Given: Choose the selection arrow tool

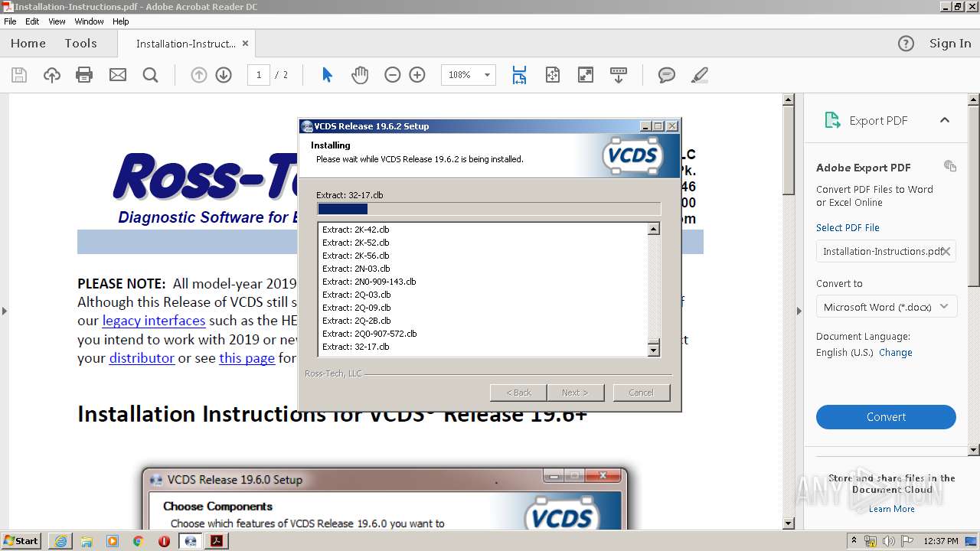Looking at the screenshot, I should pyautogui.click(x=327, y=75).
